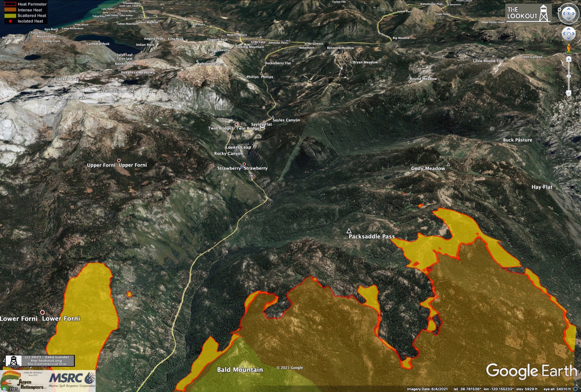Click the eye icon in Look joystick
This screenshot has height=392, width=581.
click(x=569, y=14)
